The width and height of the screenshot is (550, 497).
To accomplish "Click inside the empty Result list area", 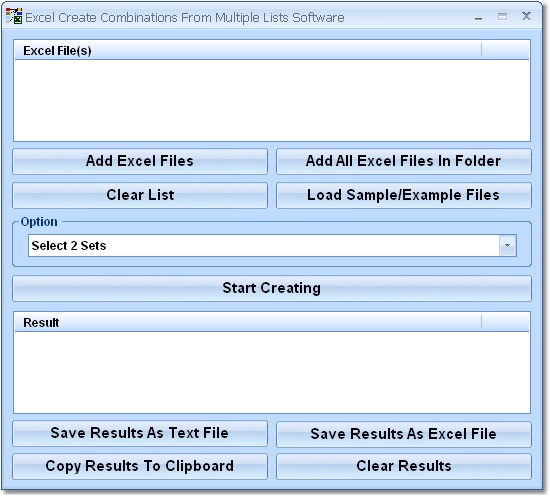I will pos(272,372).
